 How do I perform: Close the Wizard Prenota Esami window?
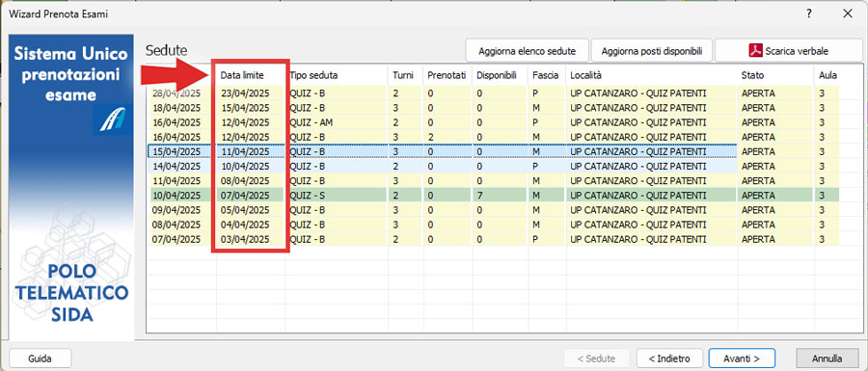tap(848, 14)
